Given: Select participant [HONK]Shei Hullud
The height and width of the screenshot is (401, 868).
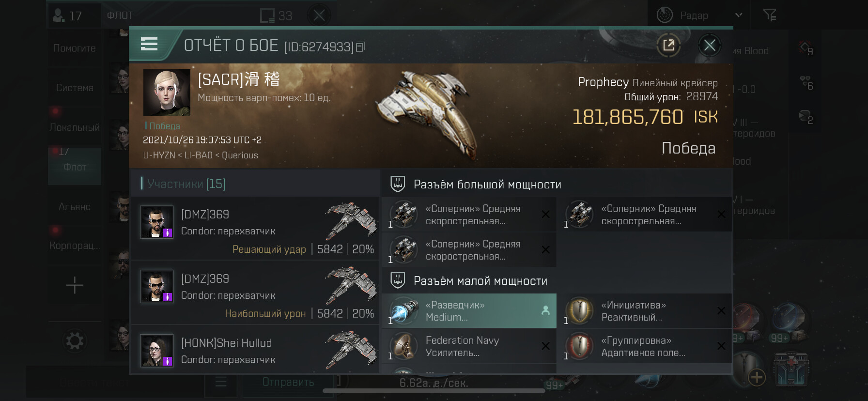Looking at the screenshot, I should 255,350.
